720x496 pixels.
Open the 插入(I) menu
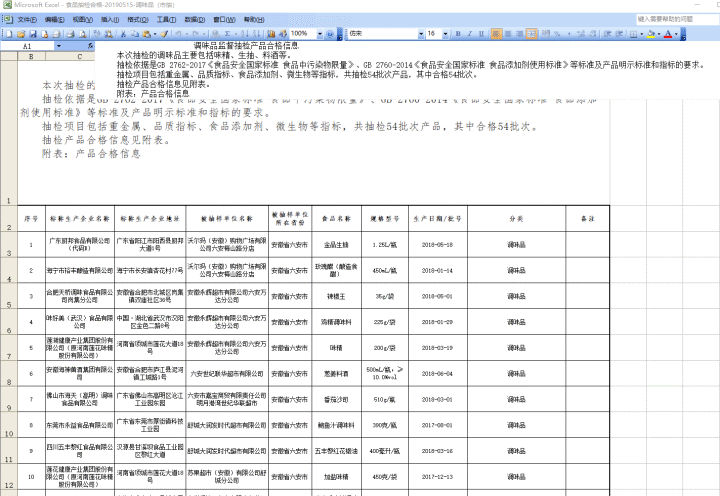tap(110, 19)
